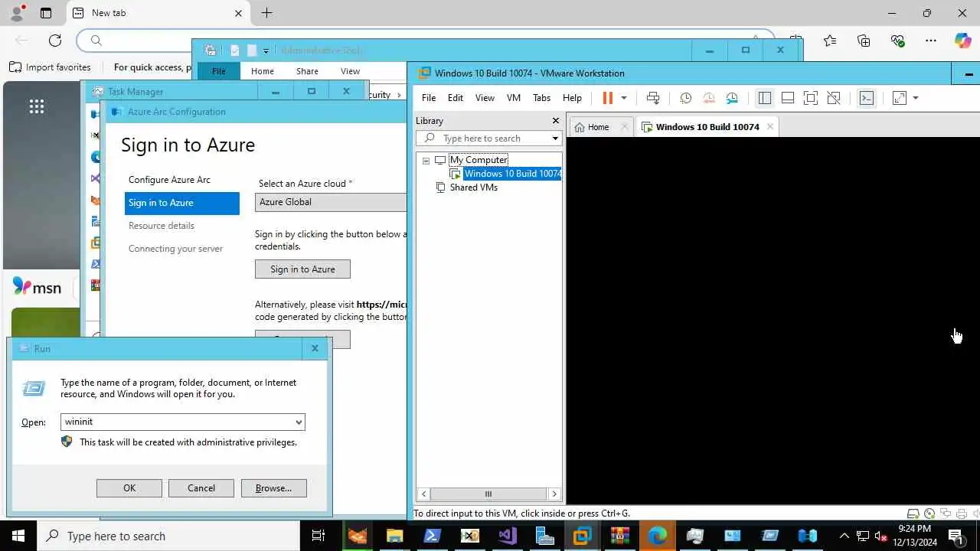Click the Edge refresh button
The width and height of the screenshot is (980, 551).
(x=55, y=41)
